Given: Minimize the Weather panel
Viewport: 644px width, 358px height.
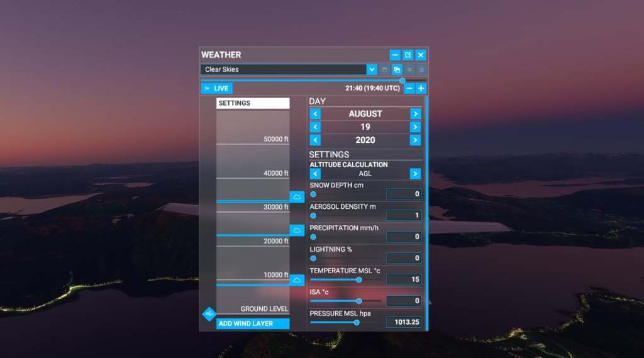Looking at the screenshot, I should [395, 55].
